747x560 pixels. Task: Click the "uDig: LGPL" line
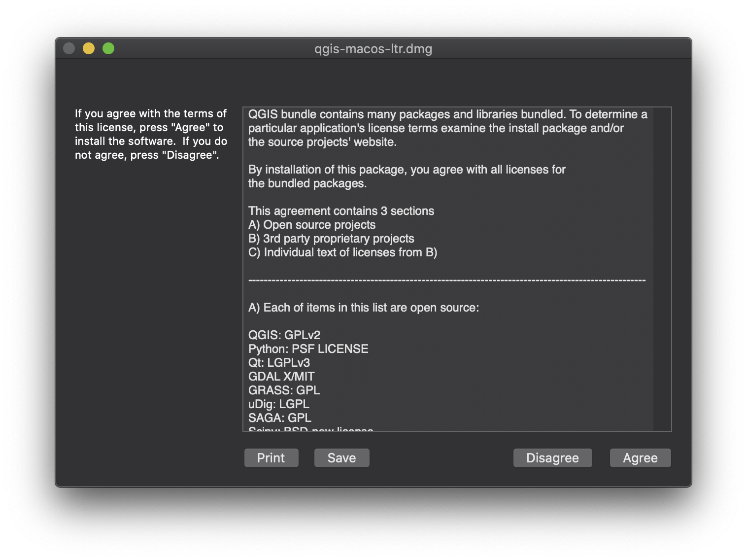pos(279,404)
